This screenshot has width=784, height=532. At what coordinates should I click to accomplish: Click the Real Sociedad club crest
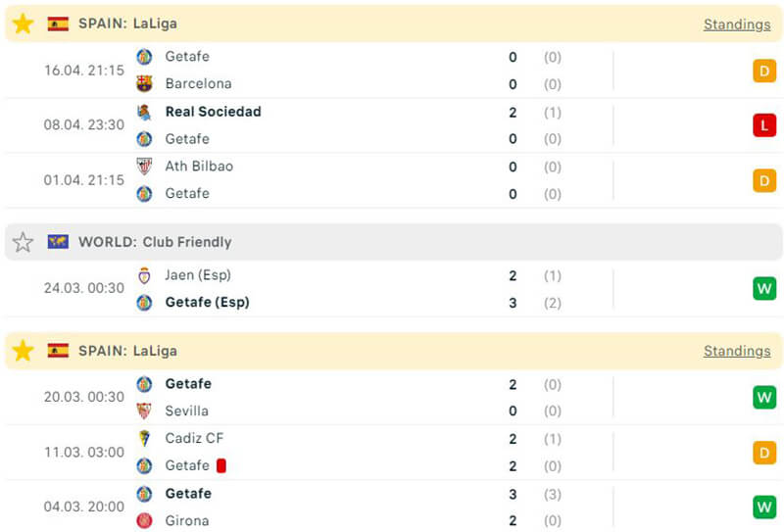144,112
